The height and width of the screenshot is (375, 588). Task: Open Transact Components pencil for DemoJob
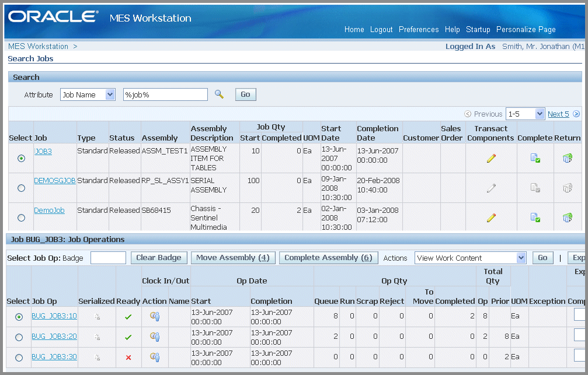coord(491,218)
